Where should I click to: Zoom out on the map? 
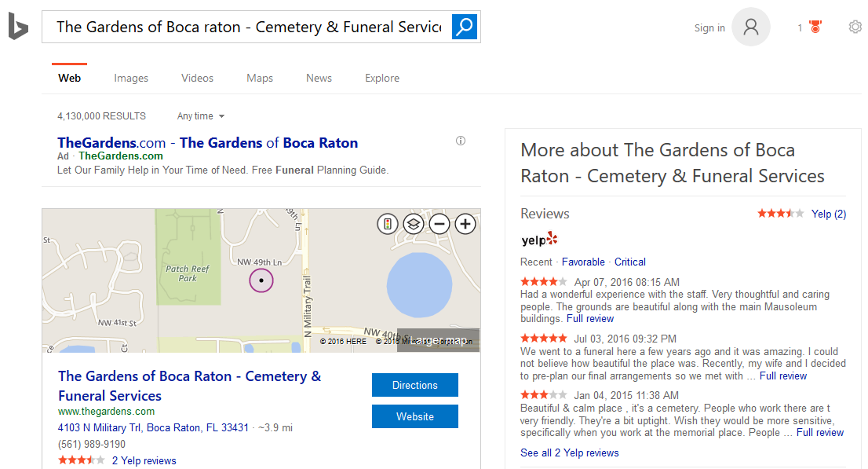(439, 224)
